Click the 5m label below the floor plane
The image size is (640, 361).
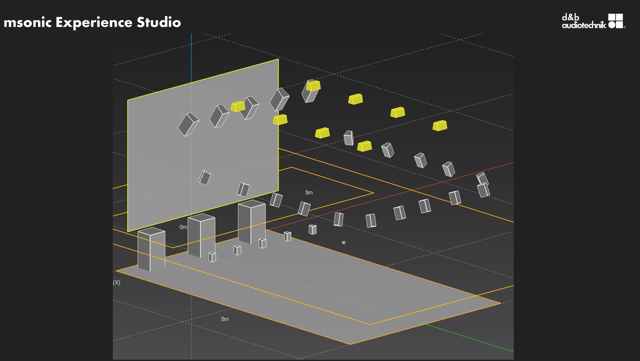pyautogui.click(x=225, y=319)
